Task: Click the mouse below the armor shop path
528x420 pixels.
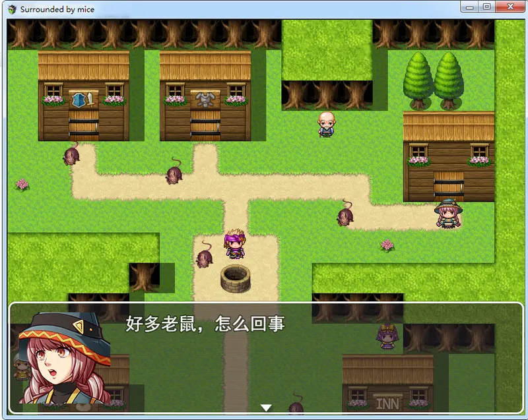Action: click(174, 171)
